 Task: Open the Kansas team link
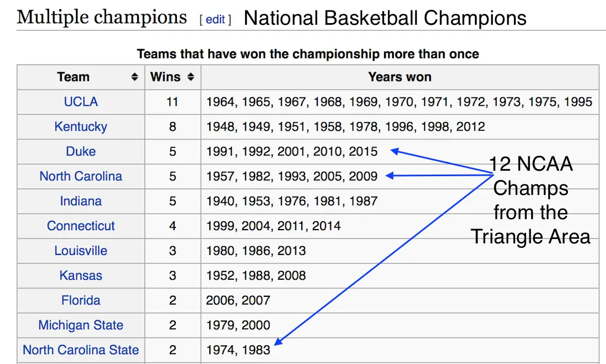pyautogui.click(x=81, y=275)
